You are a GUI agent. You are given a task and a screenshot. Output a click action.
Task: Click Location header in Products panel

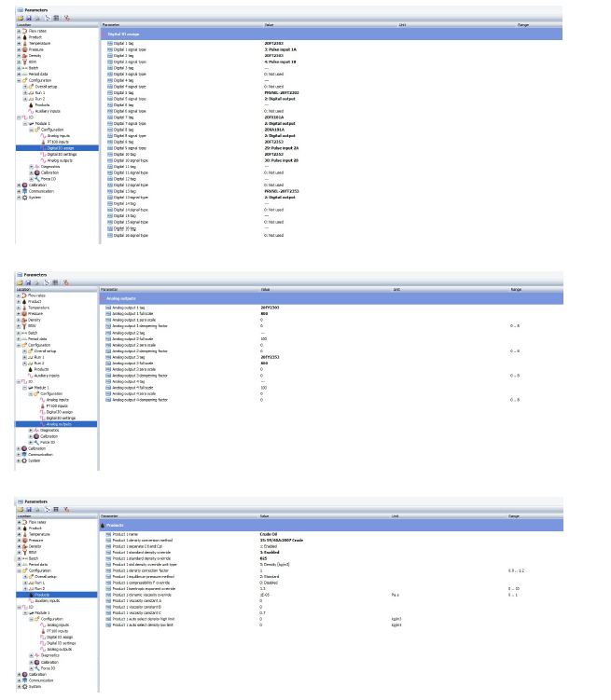24,515
